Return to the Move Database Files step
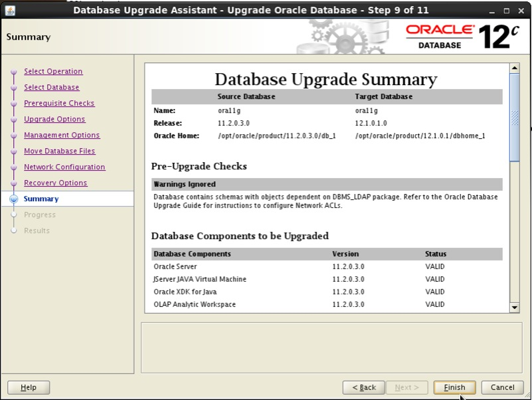The width and height of the screenshot is (532, 400). pyautogui.click(x=59, y=151)
